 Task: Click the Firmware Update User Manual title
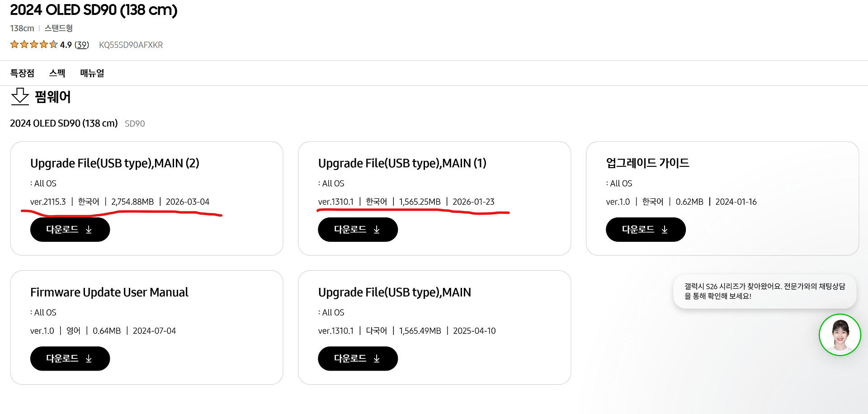(x=109, y=292)
